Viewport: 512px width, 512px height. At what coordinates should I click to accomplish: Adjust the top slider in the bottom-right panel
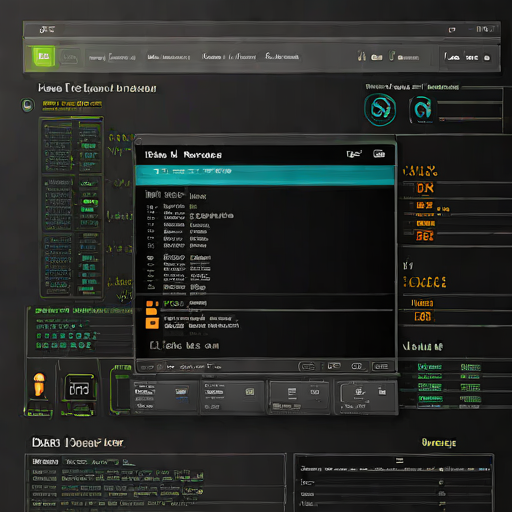point(395,469)
